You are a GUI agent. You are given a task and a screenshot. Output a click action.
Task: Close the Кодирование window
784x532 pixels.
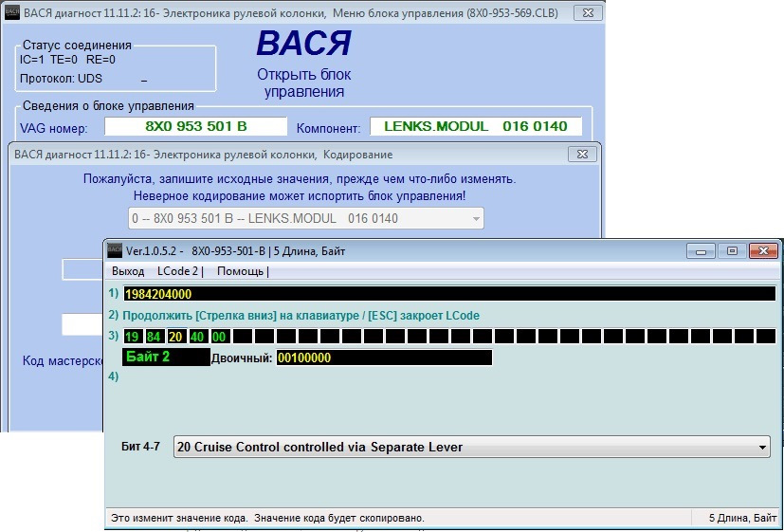[x=582, y=154]
